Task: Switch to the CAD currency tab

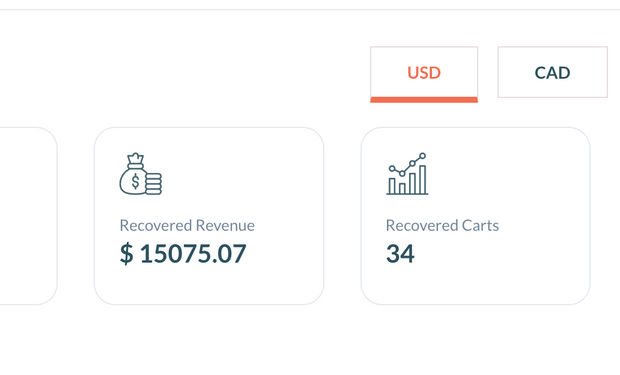Action: [x=552, y=72]
